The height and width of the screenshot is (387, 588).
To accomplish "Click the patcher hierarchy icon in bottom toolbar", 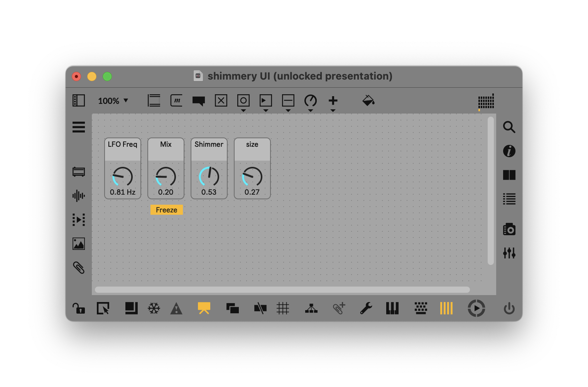I will point(311,308).
